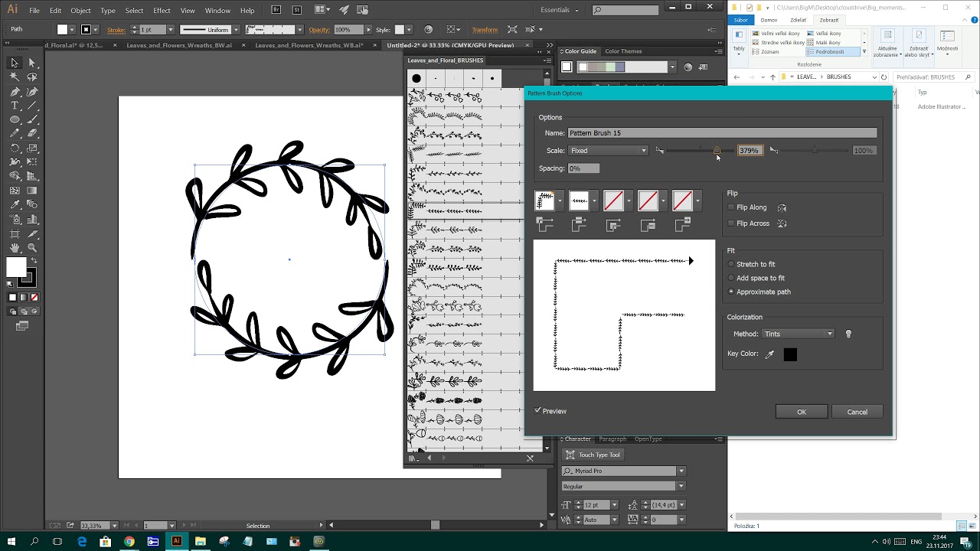Select the Direct Selection tool
This screenshot has height=551, width=980.
(32, 63)
